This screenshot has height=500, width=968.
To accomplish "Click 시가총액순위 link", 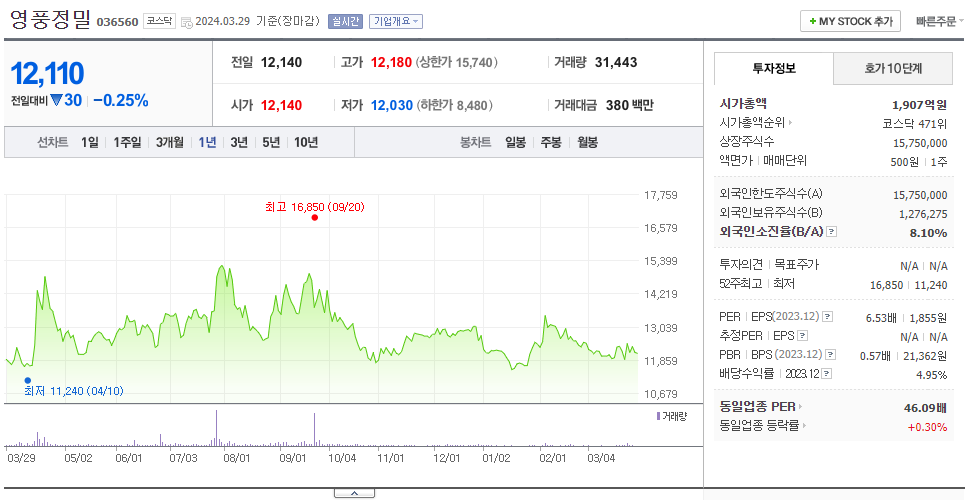I will point(752,123).
